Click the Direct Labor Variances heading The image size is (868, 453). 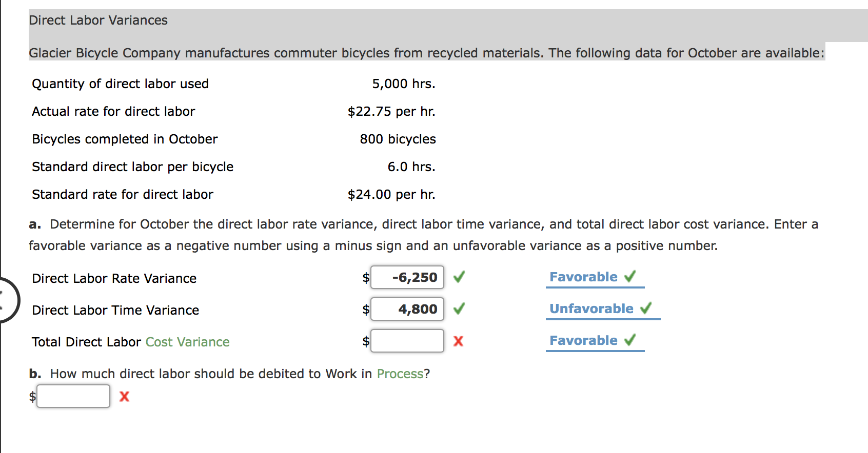pos(98,20)
